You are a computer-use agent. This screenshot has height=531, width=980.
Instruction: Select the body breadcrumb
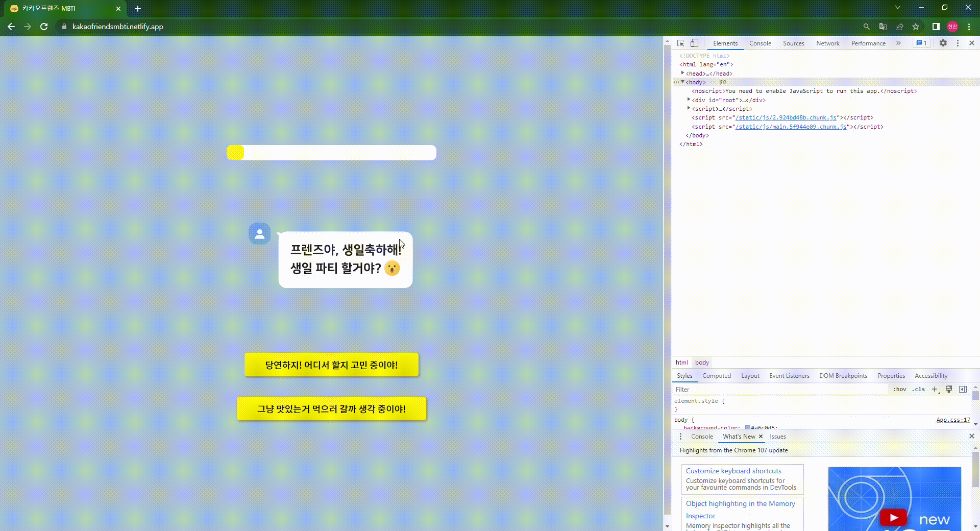point(702,363)
